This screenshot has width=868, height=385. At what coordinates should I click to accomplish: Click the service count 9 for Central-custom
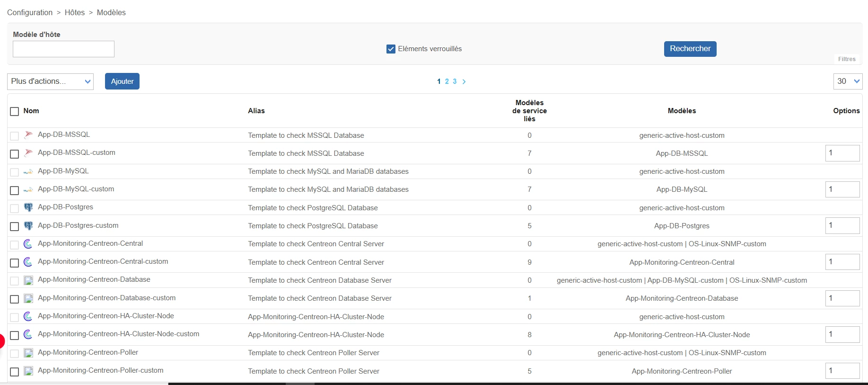click(x=529, y=262)
